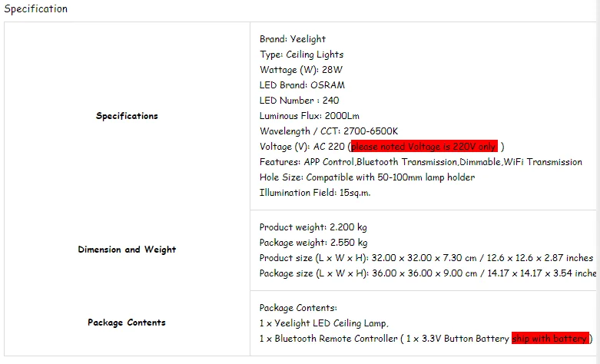Click the LED Number : 240 line
The image size is (600, 364).
point(299,101)
